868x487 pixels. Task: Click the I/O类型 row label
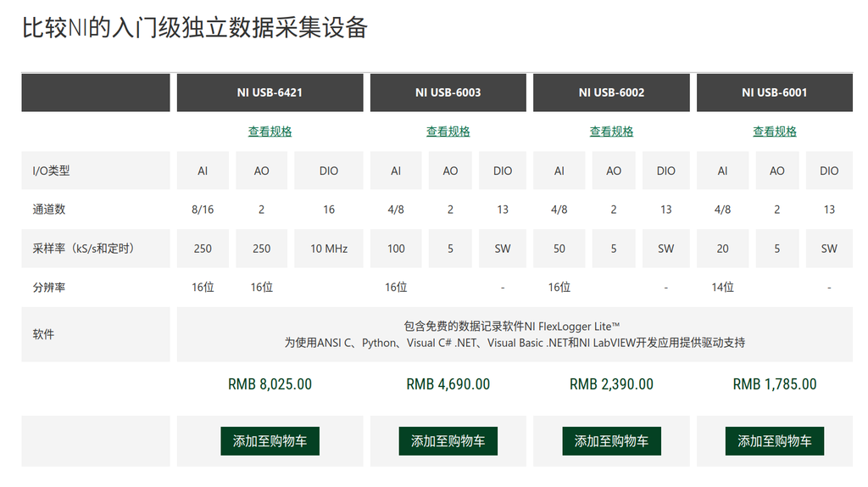51,171
